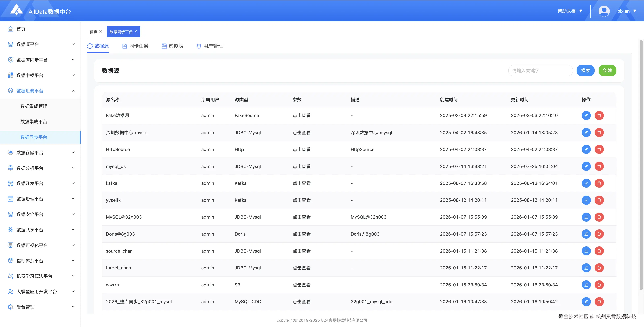644x327 pixels.
Task: Click edit icon for HttpSource row
Action: (586, 149)
